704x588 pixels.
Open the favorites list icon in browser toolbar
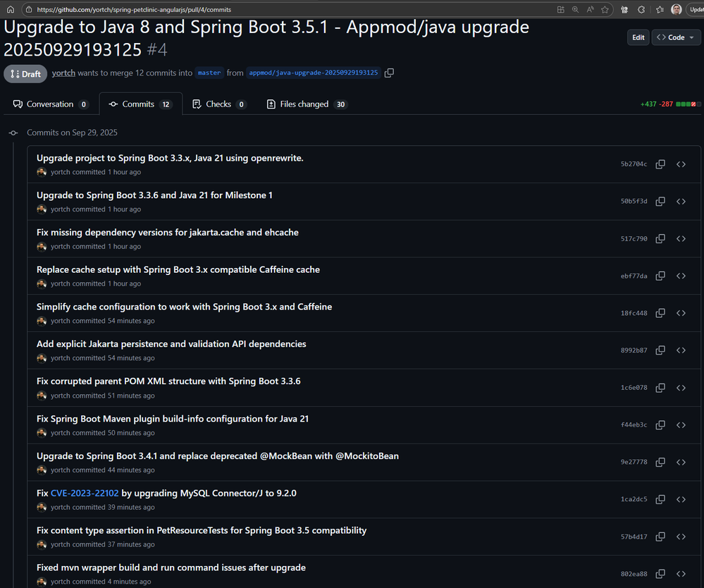point(660,9)
